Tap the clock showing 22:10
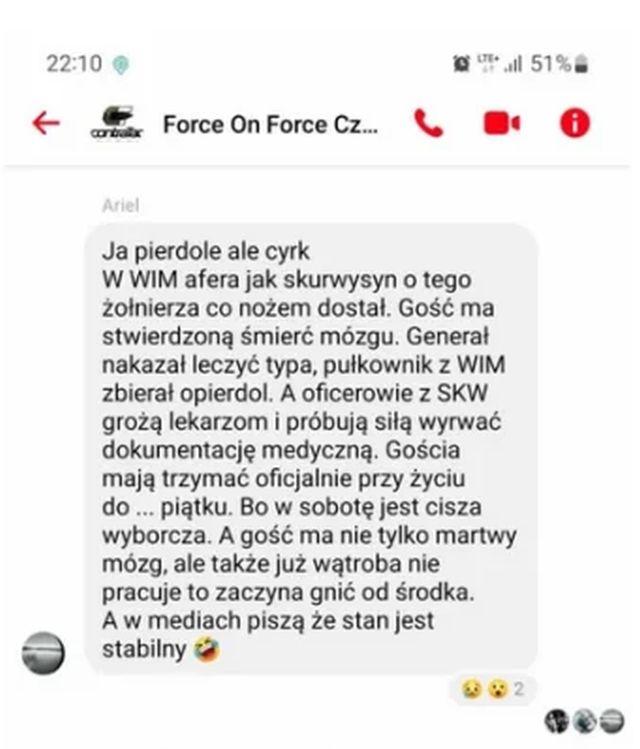Image resolution: width=640 pixels, height=749 pixels. point(74,64)
